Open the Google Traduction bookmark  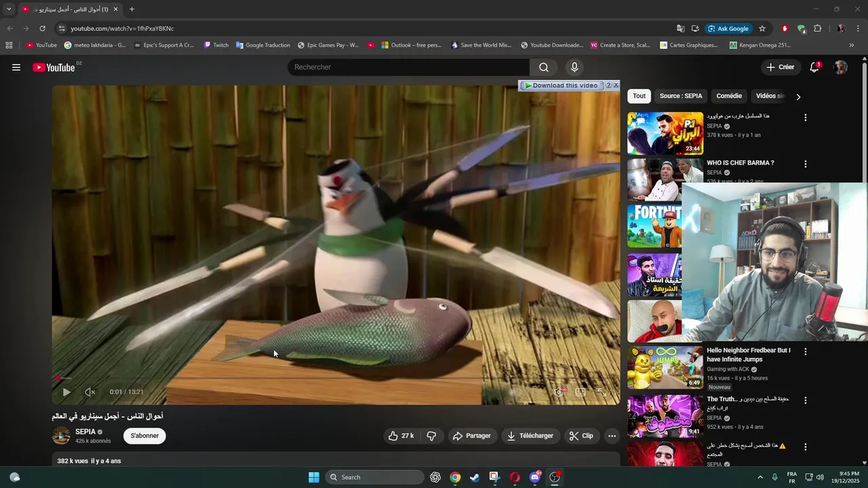click(263, 45)
